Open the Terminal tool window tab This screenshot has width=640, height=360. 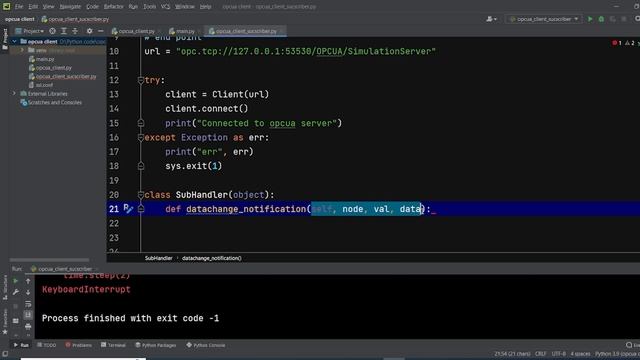click(x=113, y=345)
